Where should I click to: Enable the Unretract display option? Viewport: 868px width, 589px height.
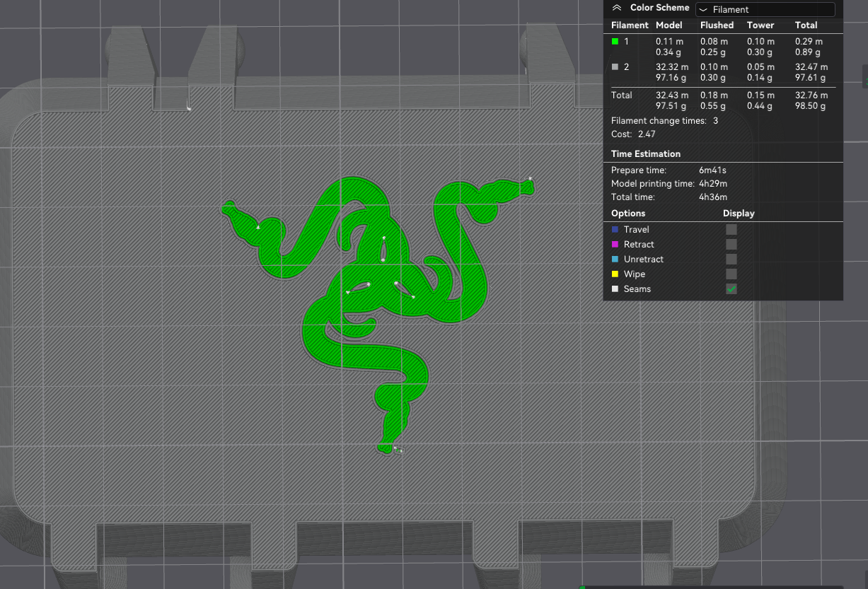point(731,259)
